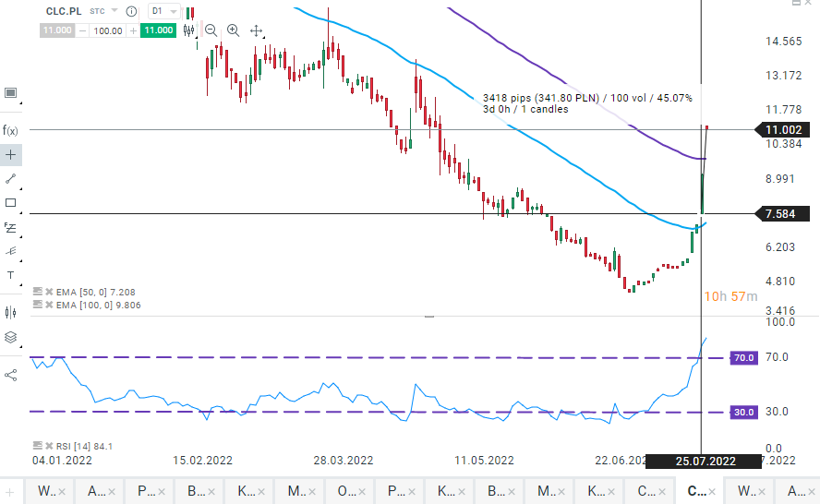Increase volume with the plus stepper
This screenshot has height=504, width=820.
(133, 30)
